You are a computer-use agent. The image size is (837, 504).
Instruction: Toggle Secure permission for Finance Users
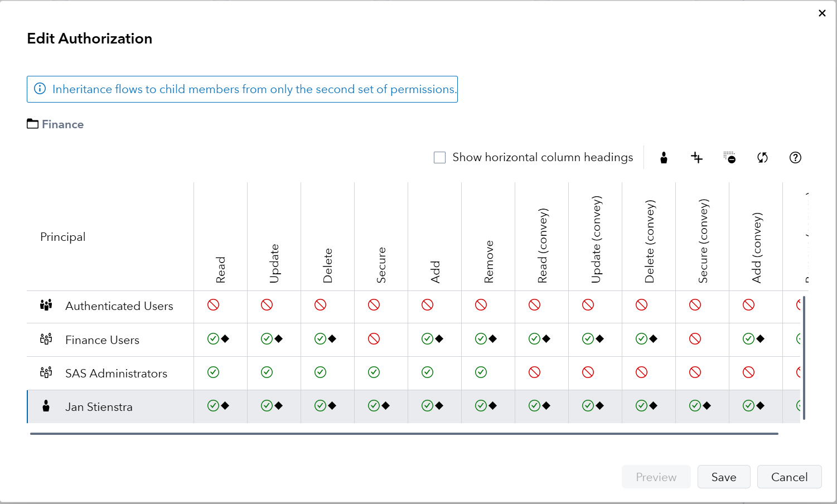(374, 339)
